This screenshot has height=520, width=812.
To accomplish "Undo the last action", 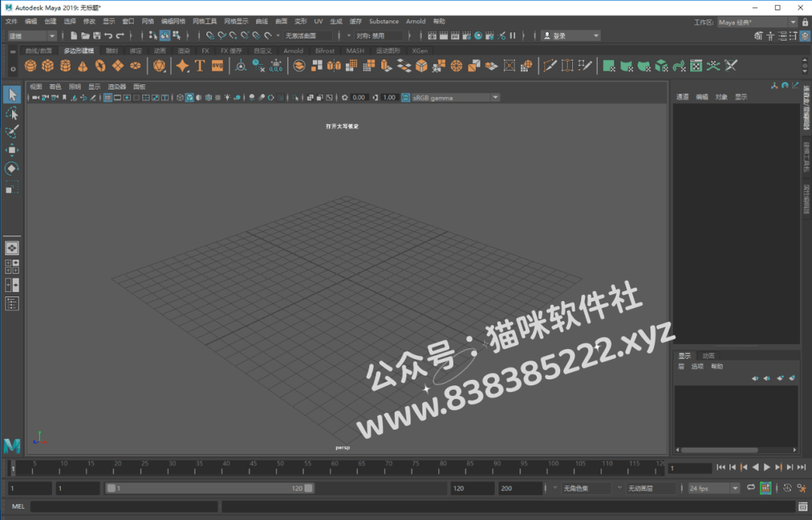I will (x=108, y=35).
